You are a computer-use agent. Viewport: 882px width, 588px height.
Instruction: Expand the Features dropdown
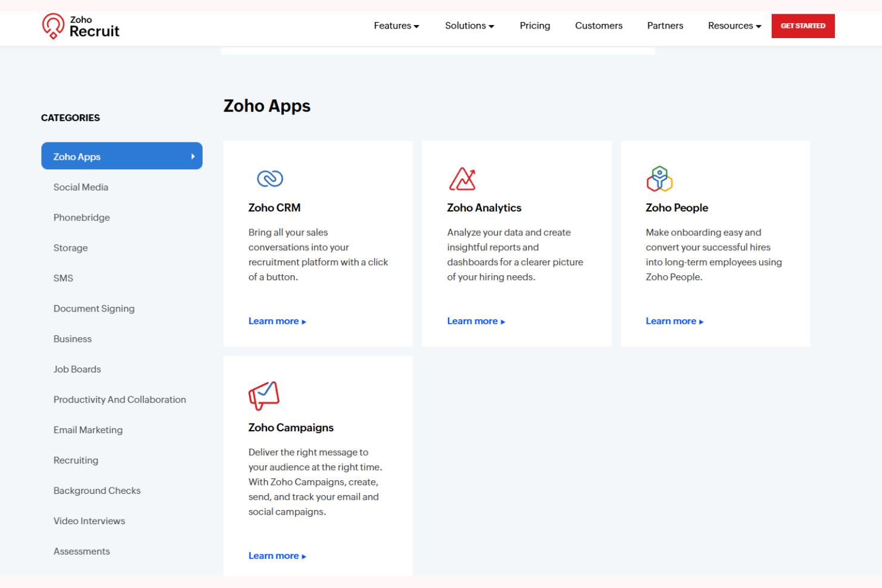point(396,26)
